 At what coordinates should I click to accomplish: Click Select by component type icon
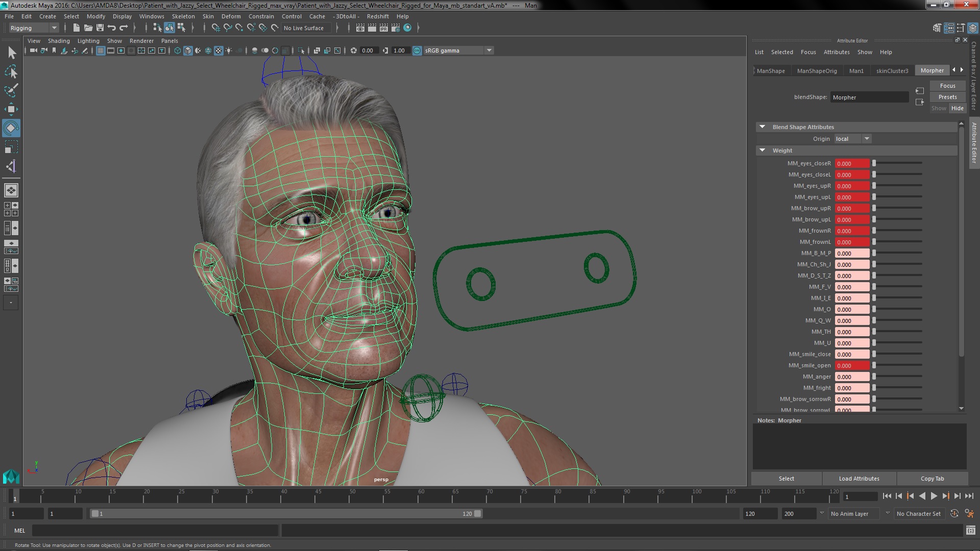click(181, 28)
